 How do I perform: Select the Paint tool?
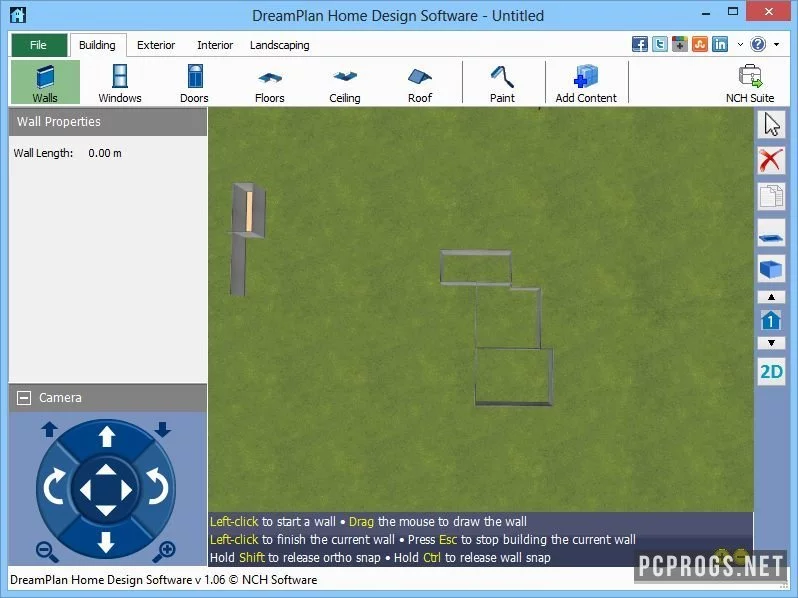502,82
